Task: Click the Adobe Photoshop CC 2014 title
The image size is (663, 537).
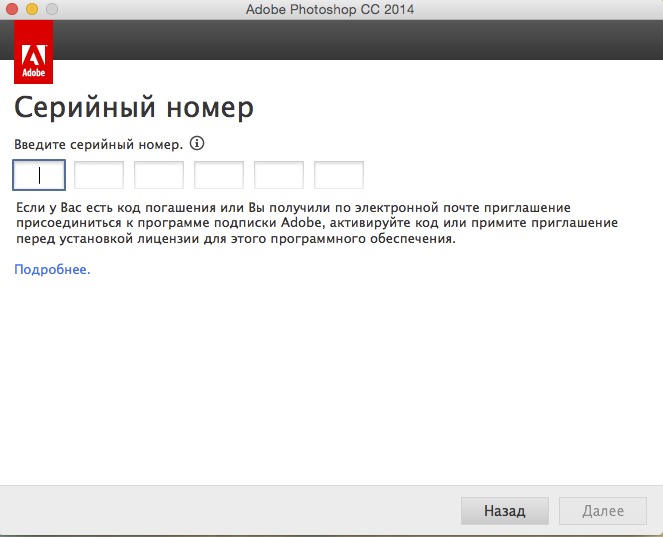Action: click(330, 9)
